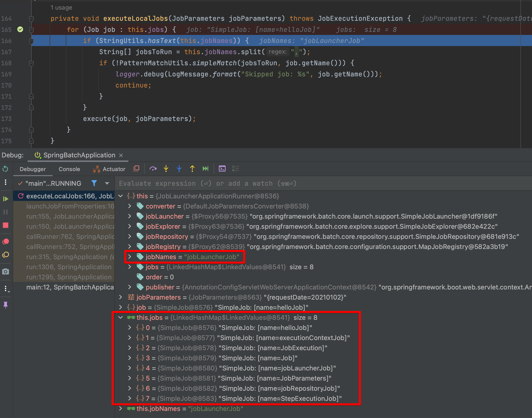Image resolution: width=532 pixels, height=418 pixels.
Task: Switch to the Console tab
Action: (69, 169)
